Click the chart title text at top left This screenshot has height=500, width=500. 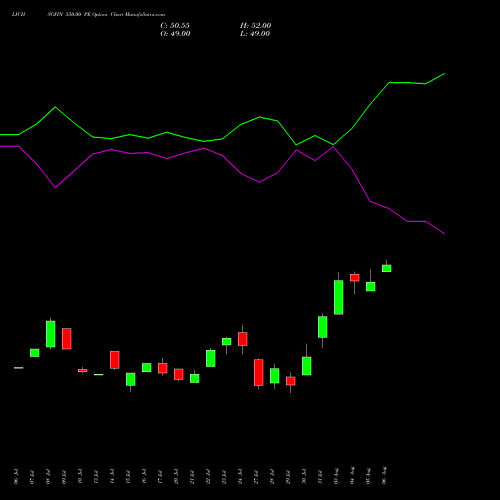pyautogui.click(x=88, y=15)
